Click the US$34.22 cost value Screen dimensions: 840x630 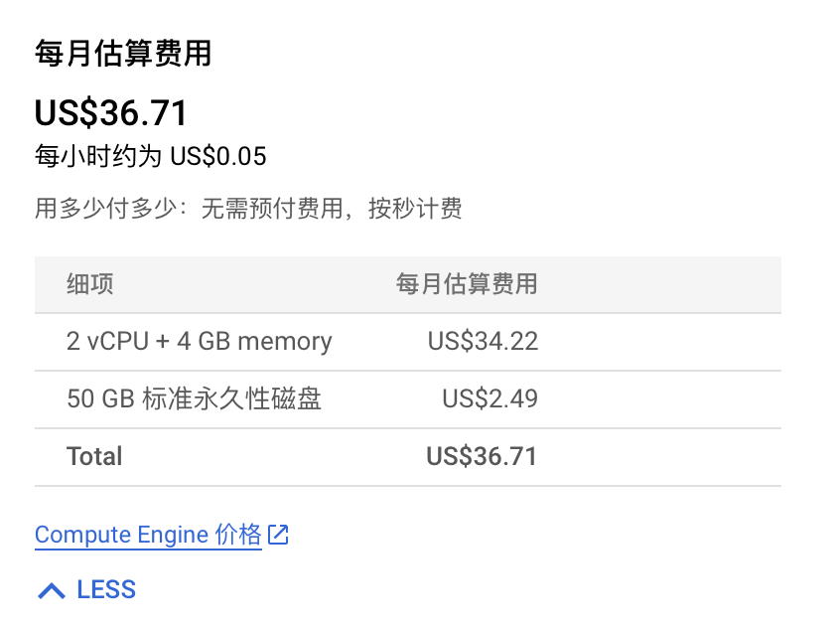point(483,342)
